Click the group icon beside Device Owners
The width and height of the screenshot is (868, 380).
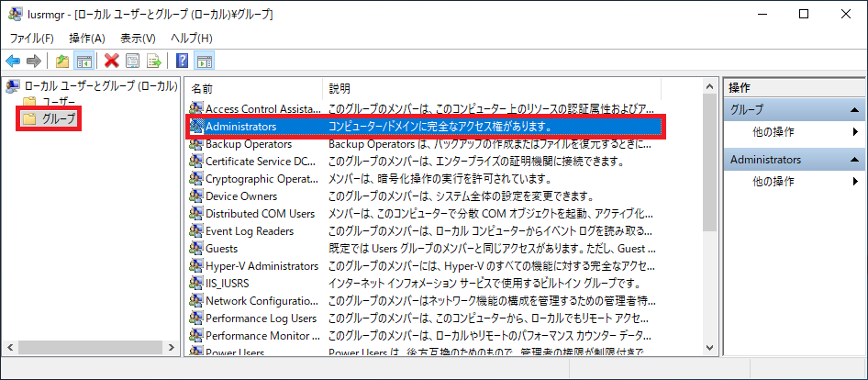[x=196, y=196]
